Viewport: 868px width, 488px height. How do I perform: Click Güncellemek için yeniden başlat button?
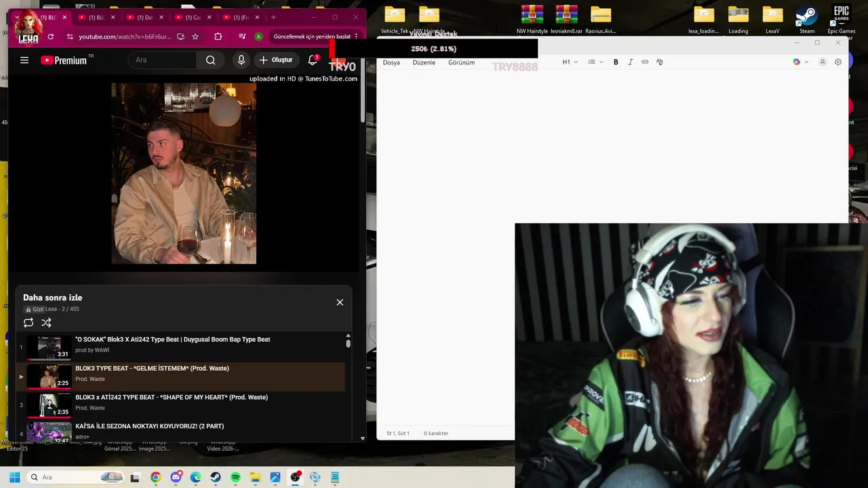312,37
